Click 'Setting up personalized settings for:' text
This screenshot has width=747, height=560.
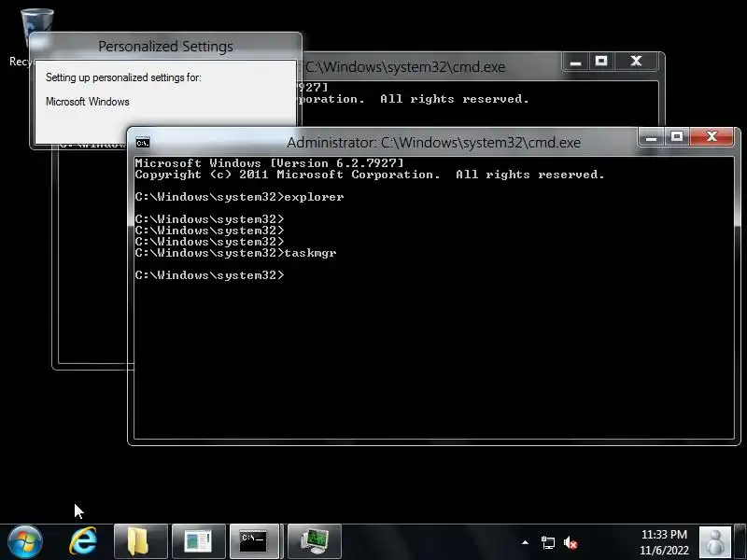click(123, 77)
